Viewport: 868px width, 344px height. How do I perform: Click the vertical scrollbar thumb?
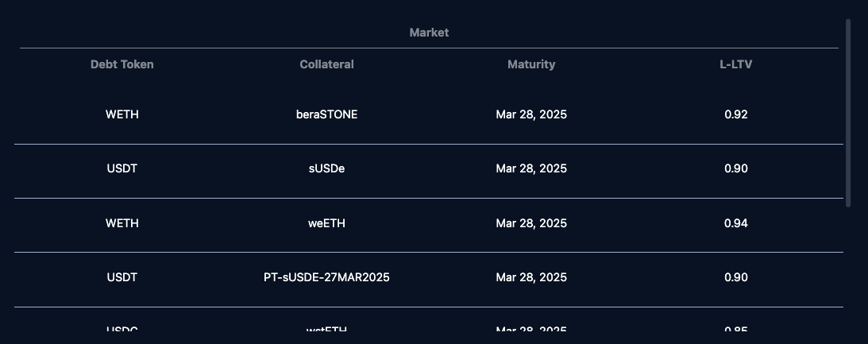tap(848, 113)
